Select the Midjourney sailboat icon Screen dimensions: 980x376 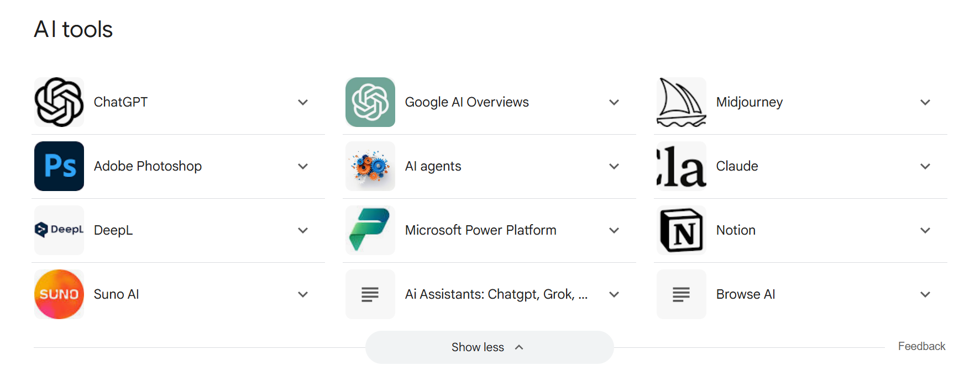tap(681, 102)
